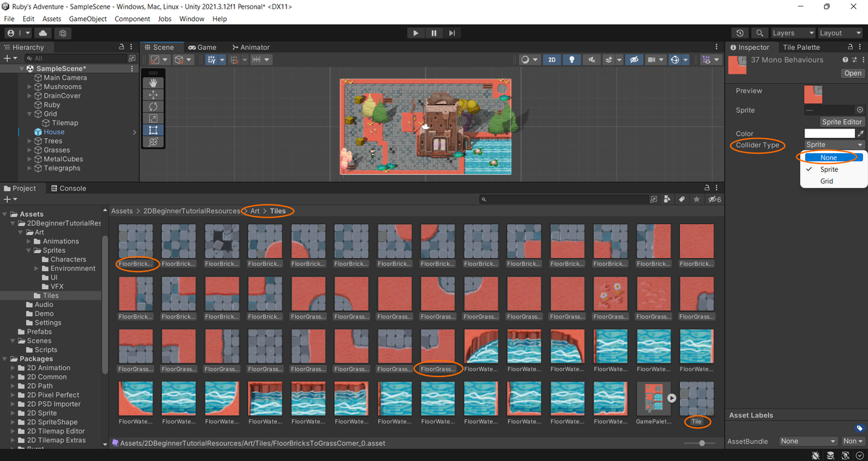Click the Search by Type icon

pos(666,199)
